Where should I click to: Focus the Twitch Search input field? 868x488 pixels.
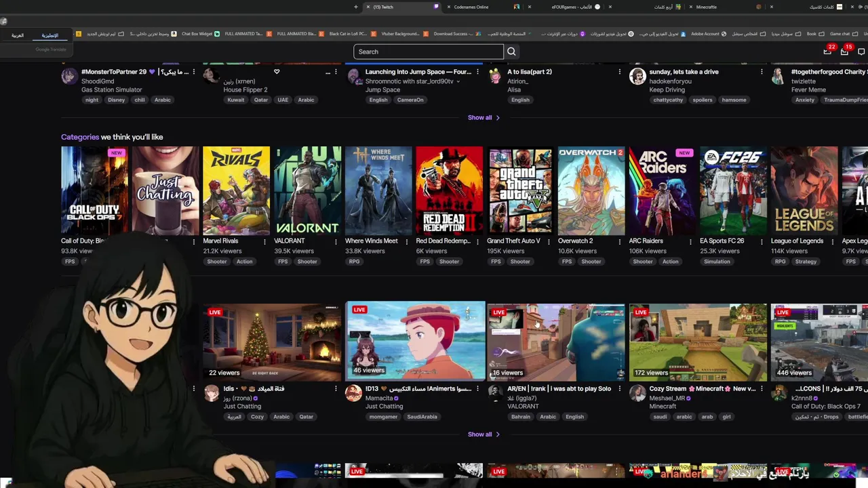pyautogui.click(x=429, y=52)
